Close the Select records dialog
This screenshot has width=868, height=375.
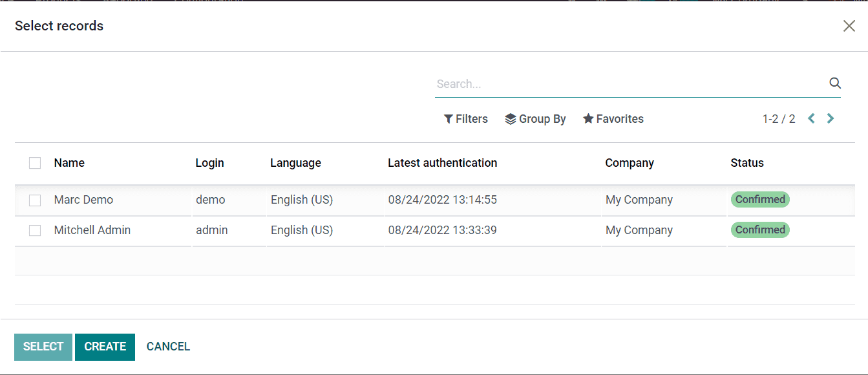tap(849, 26)
